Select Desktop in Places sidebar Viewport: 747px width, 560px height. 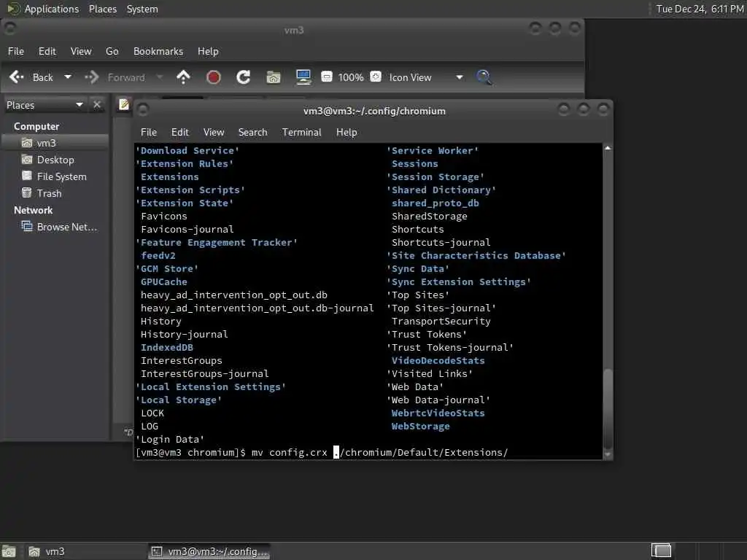click(55, 160)
